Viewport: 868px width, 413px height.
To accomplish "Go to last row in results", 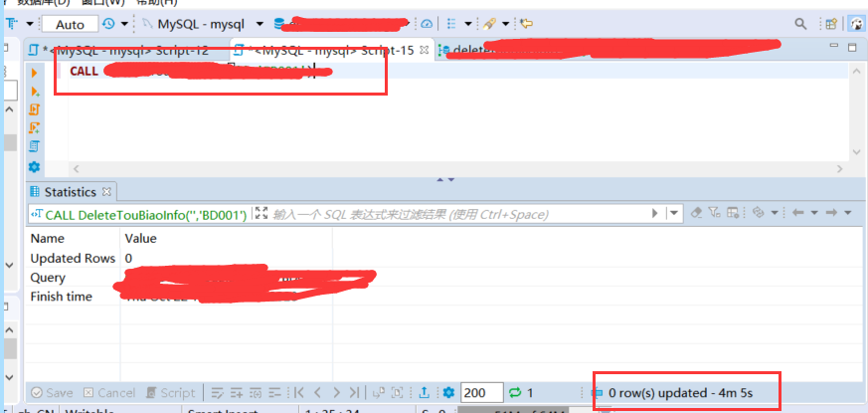I will point(354,392).
